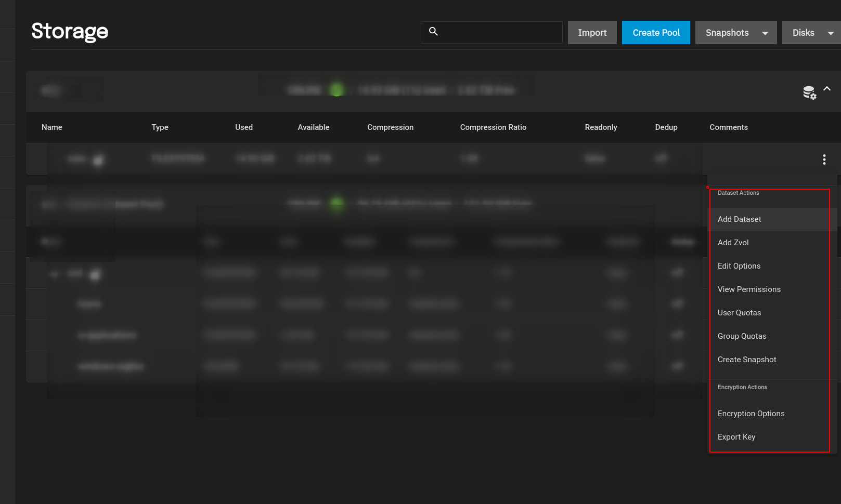Collapse the first pool with chevron

click(827, 89)
